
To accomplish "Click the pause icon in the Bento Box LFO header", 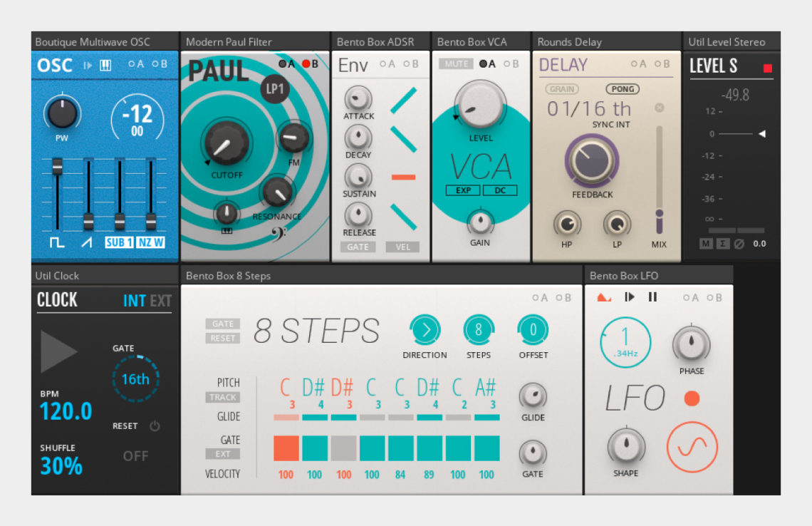I will click(652, 297).
